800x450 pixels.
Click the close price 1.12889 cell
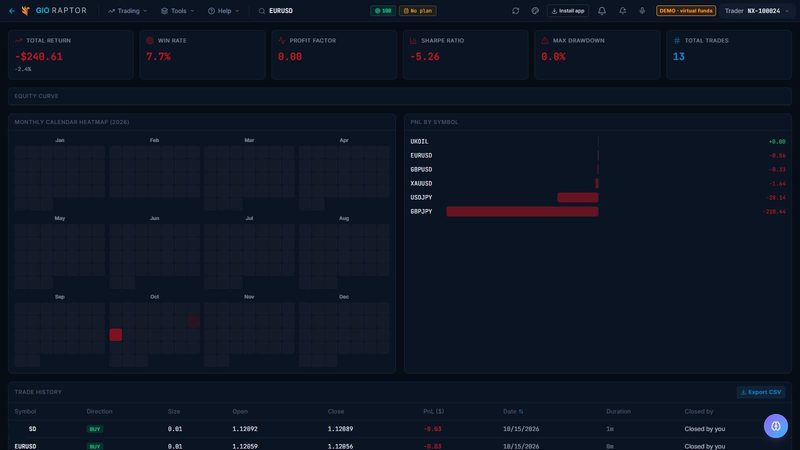340,429
